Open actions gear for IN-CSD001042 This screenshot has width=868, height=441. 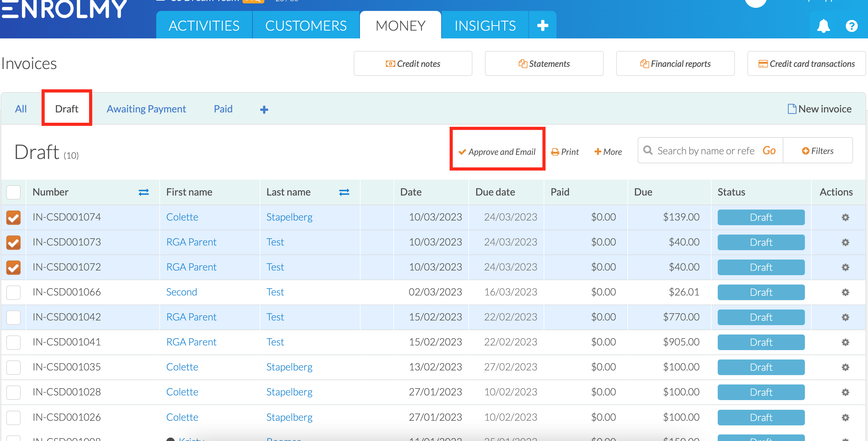(845, 317)
